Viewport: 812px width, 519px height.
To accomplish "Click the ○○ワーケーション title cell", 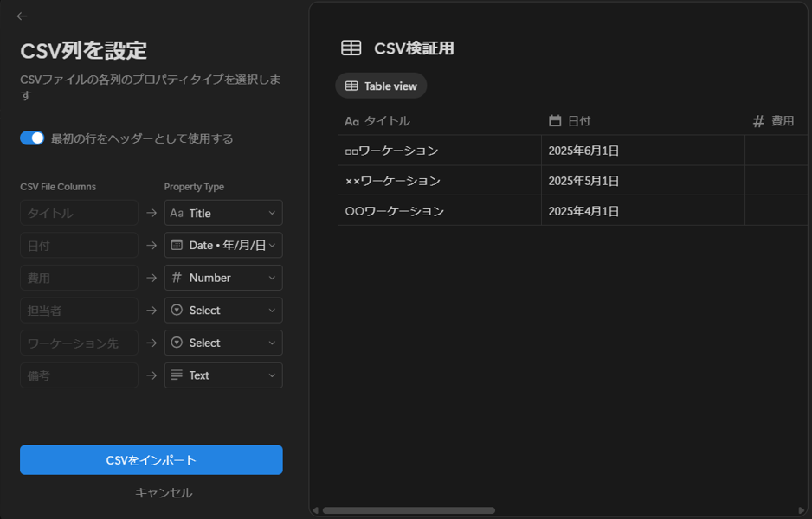I will [440, 211].
